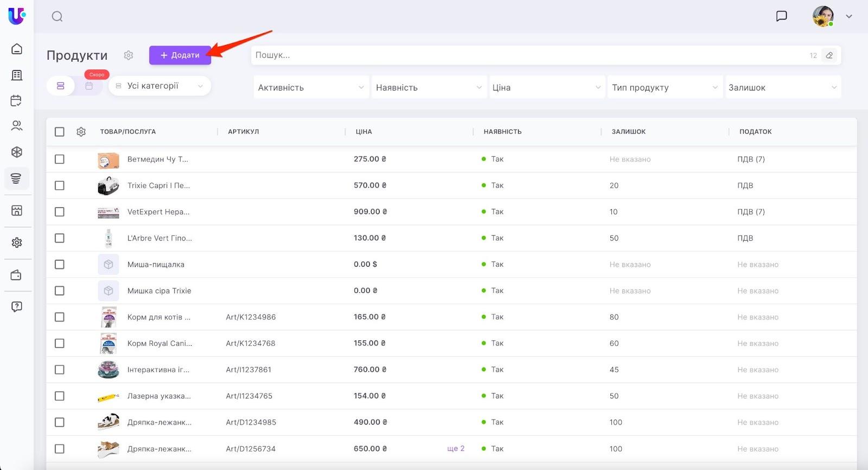Image resolution: width=868 pixels, height=470 pixels.
Task: Focus the Пошук search input field
Action: [526, 55]
